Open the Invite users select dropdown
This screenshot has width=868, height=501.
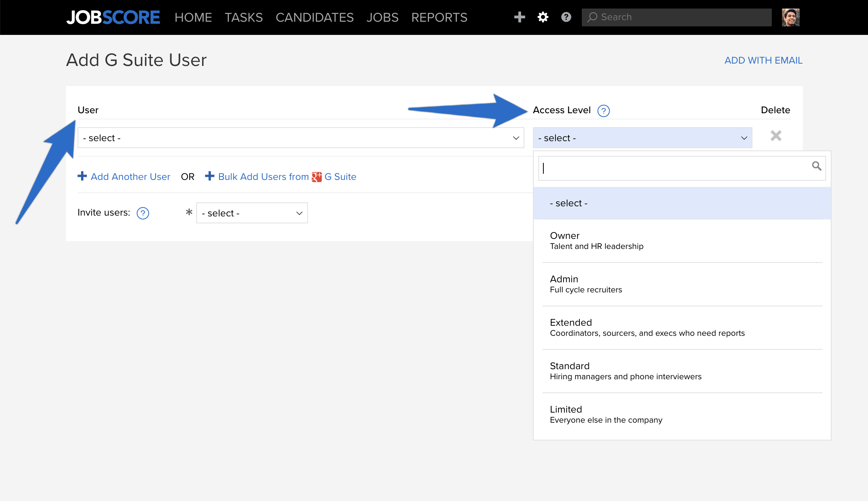[x=252, y=213]
